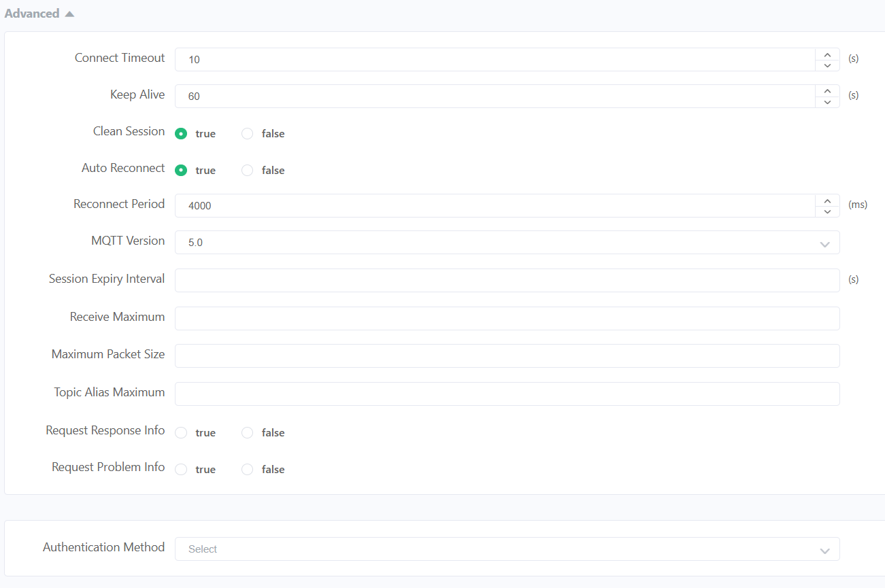Screen dimensions: 885x588
Task: Click the Request Response Info label
Action: click(105, 431)
